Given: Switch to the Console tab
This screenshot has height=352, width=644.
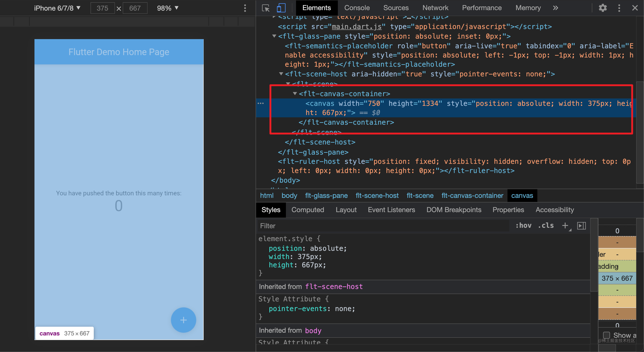Looking at the screenshot, I should point(357,8).
